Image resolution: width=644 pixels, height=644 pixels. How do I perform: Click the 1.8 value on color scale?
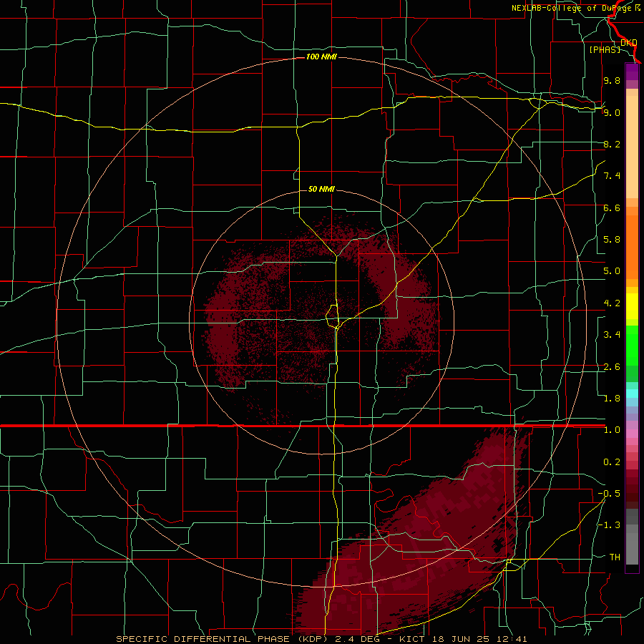pyautogui.click(x=612, y=399)
